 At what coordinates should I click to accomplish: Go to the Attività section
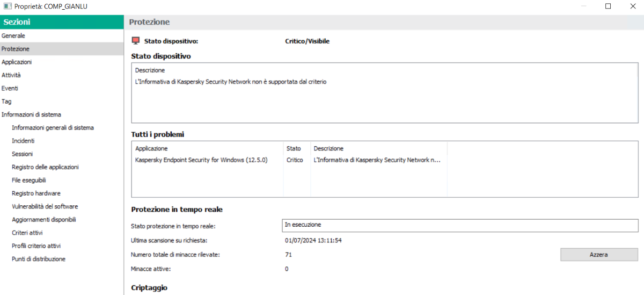11,75
